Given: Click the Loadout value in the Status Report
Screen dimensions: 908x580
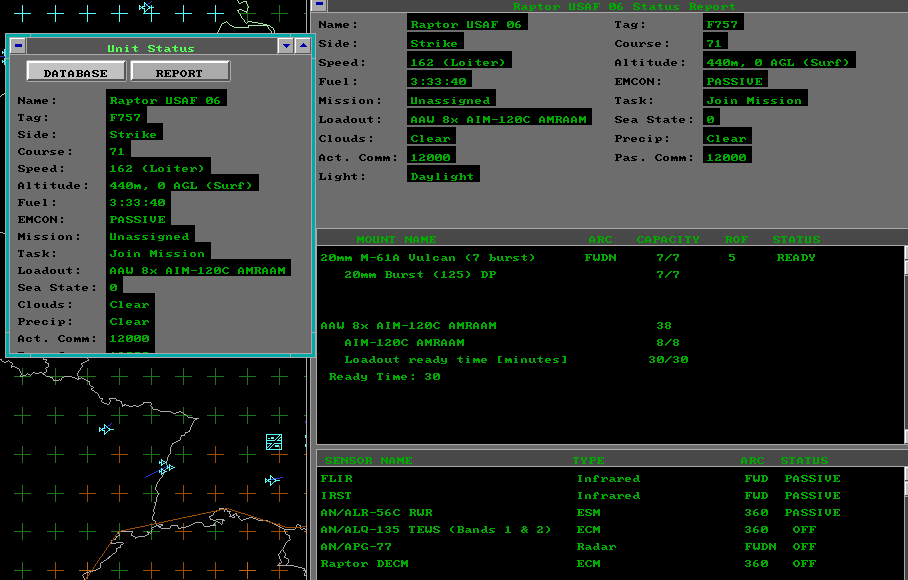Looking at the screenshot, I should (499, 119).
